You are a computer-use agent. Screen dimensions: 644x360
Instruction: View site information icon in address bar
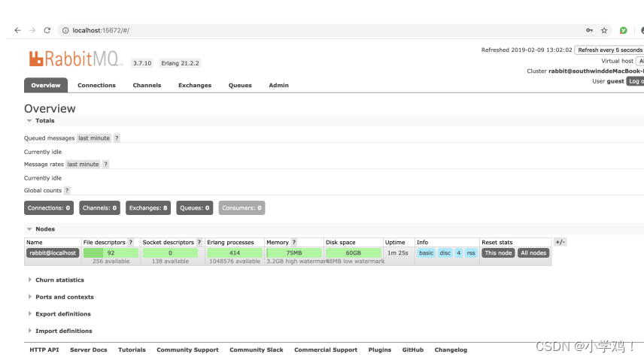65,30
